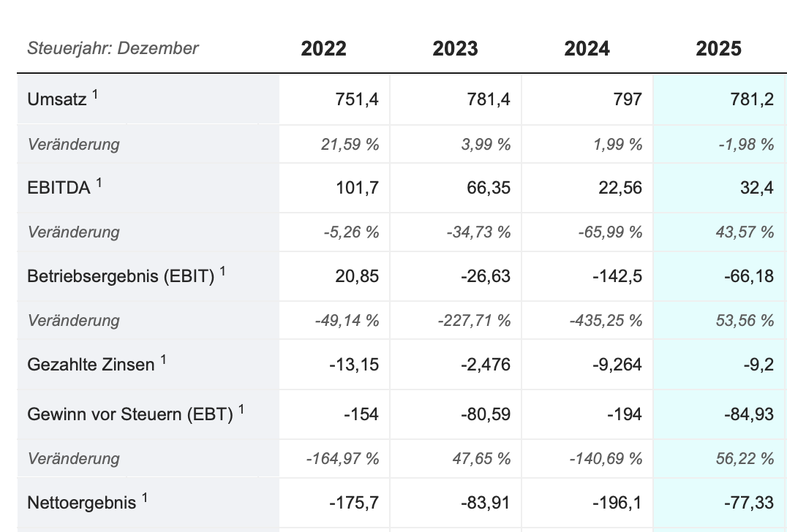The width and height of the screenshot is (787, 532).
Task: Click footnote marker 1 beside Nettoergebnis
Action: coord(145,498)
